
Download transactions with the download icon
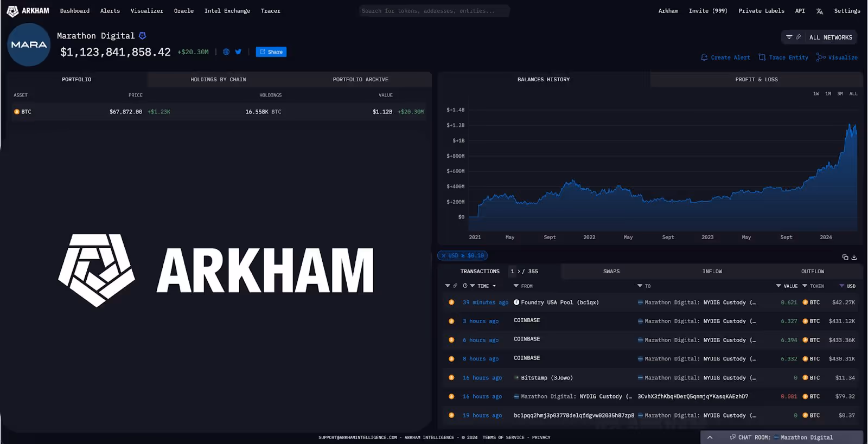point(854,257)
